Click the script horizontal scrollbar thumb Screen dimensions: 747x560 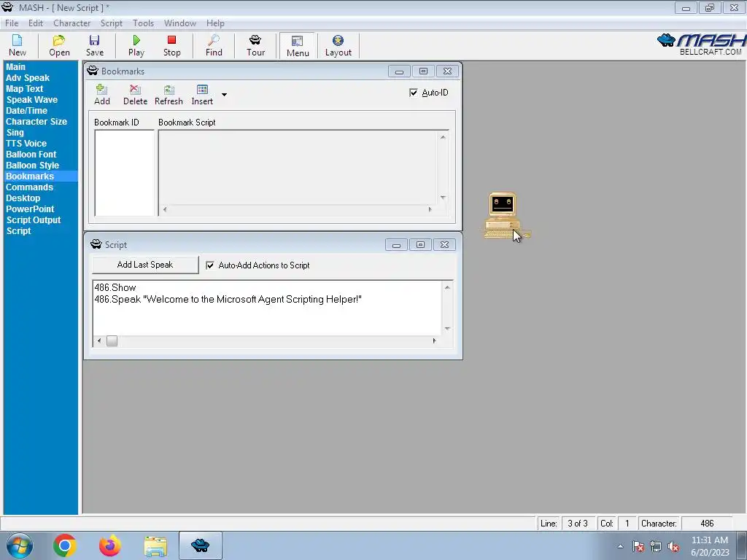point(112,341)
